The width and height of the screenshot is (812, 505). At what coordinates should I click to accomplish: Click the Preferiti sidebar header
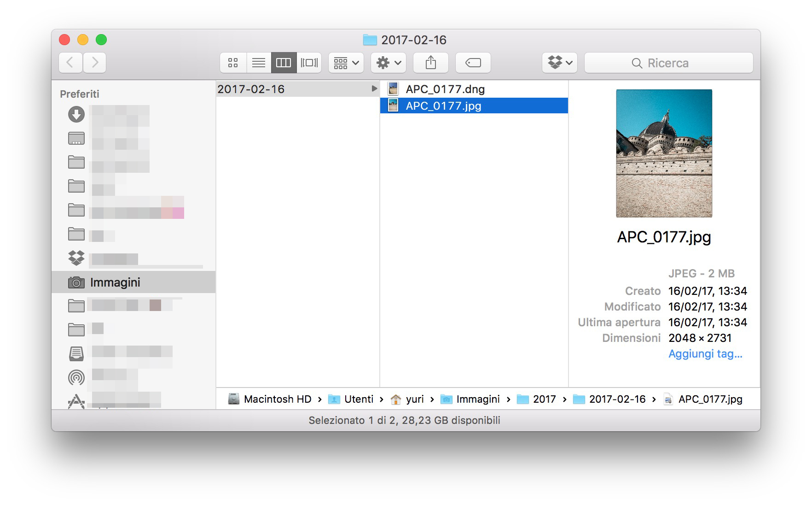80,94
